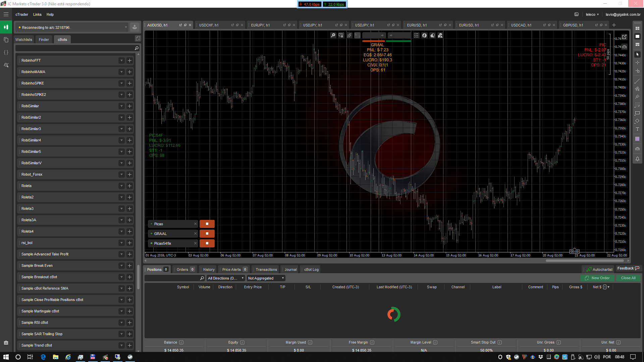Add instance to RobiSimilar2 with plus

(x=129, y=118)
